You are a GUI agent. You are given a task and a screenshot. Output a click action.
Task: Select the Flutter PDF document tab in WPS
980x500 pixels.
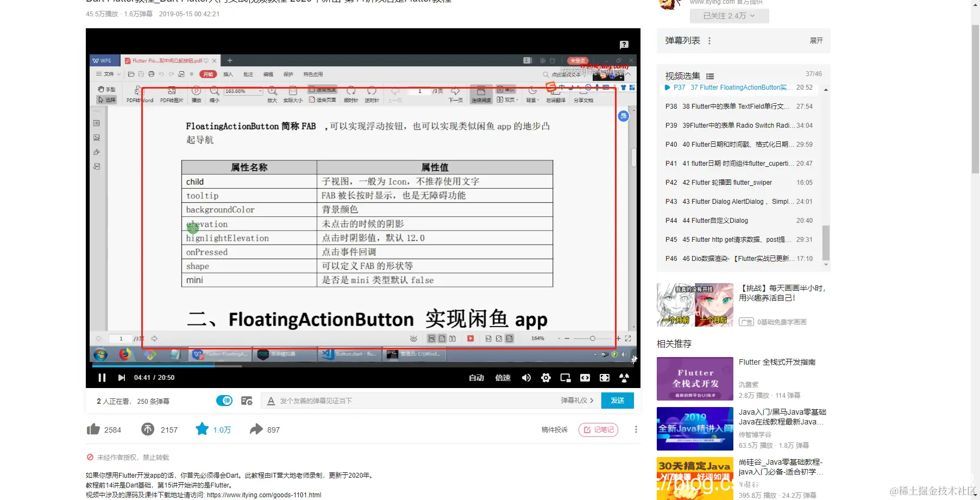171,60
